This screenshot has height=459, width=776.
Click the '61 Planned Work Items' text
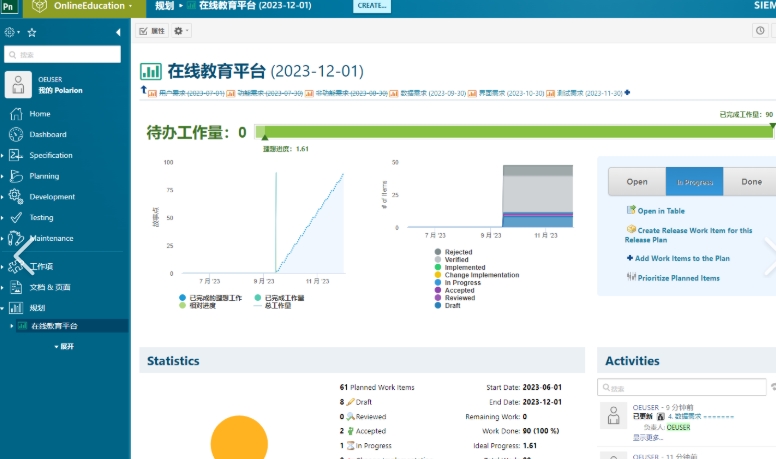[377, 387]
